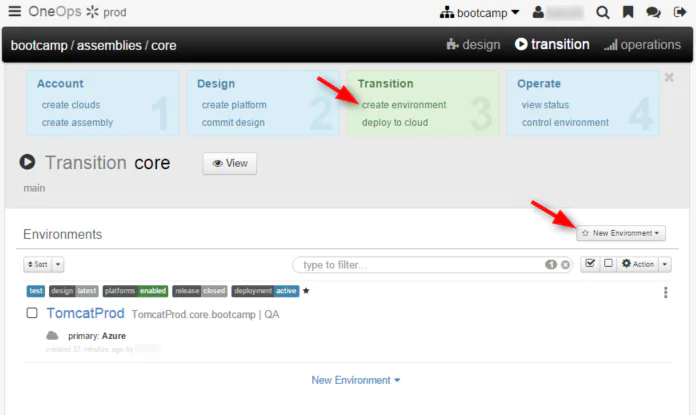This screenshot has width=696, height=415.
Task: Click the search magnifier icon
Action: (602, 12)
